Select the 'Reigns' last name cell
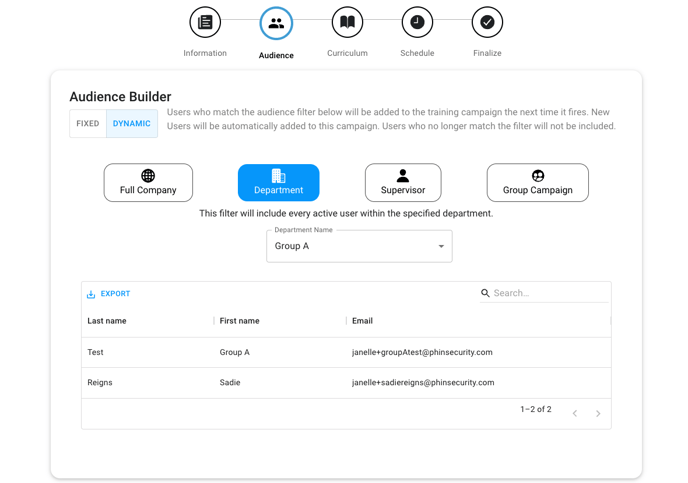The width and height of the screenshot is (688, 483). (100, 383)
